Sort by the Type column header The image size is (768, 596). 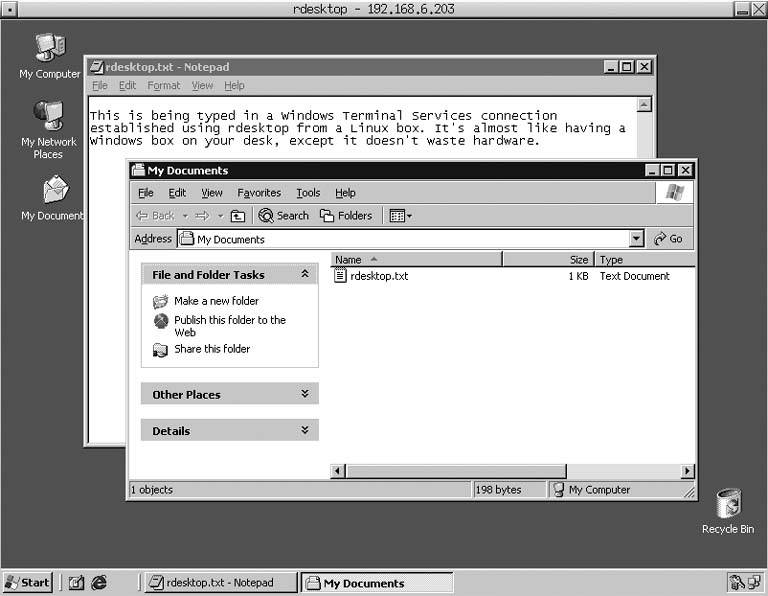(x=645, y=260)
